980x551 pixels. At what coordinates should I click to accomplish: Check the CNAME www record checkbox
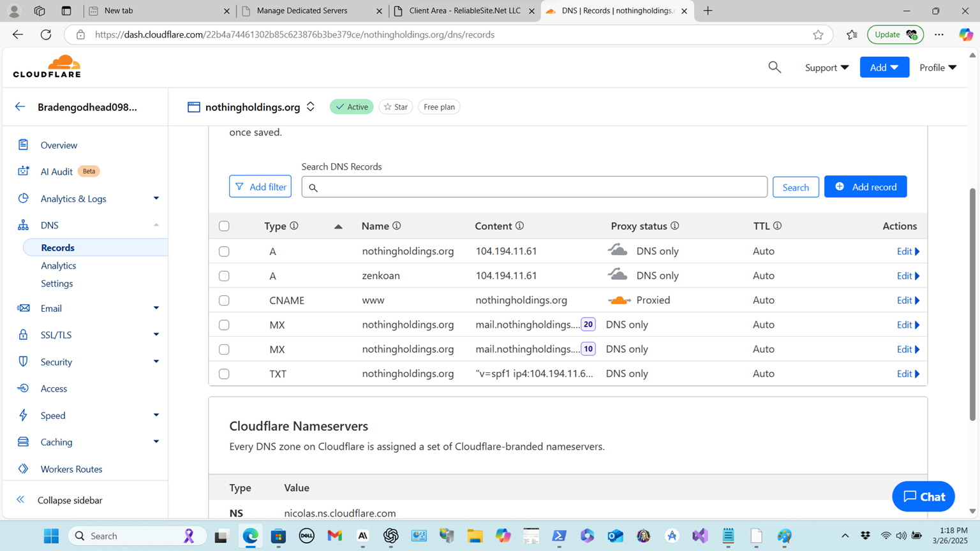coord(224,300)
